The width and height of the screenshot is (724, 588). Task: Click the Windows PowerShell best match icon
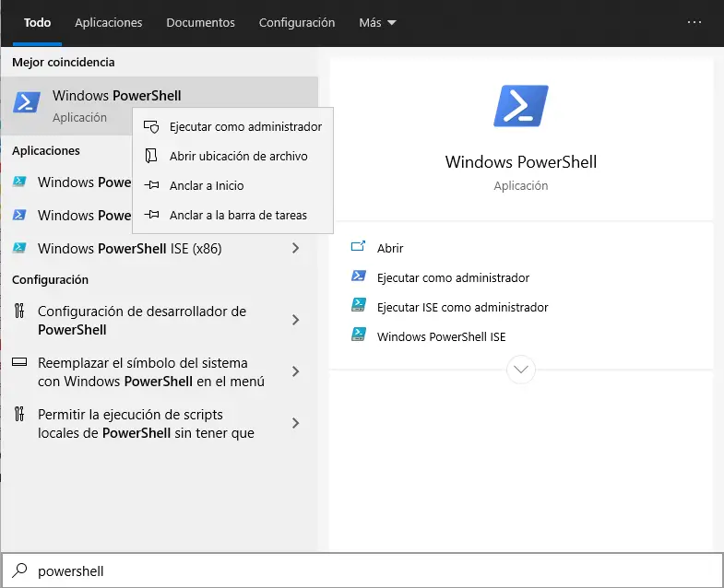pos(27,102)
